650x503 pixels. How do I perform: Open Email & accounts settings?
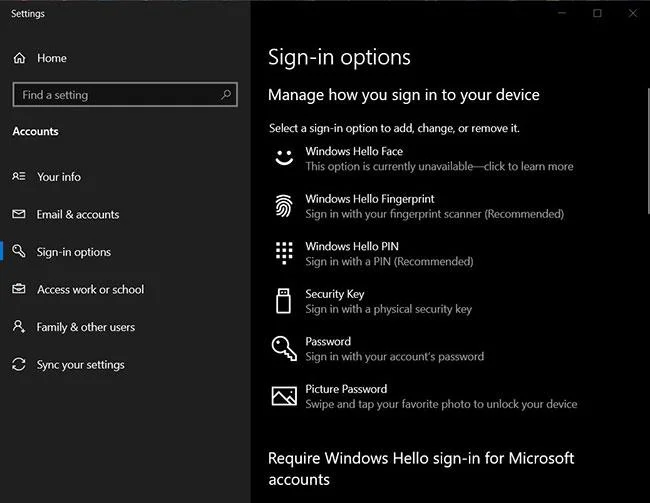tap(78, 214)
